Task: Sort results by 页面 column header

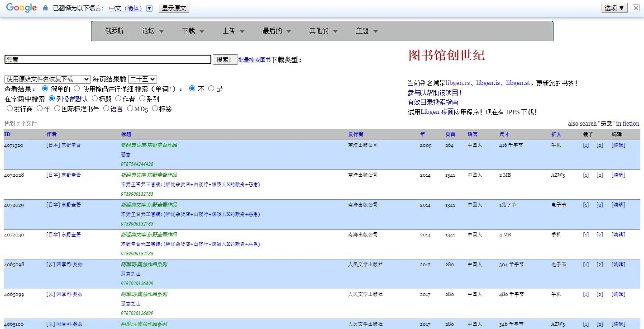Action: coord(450,134)
